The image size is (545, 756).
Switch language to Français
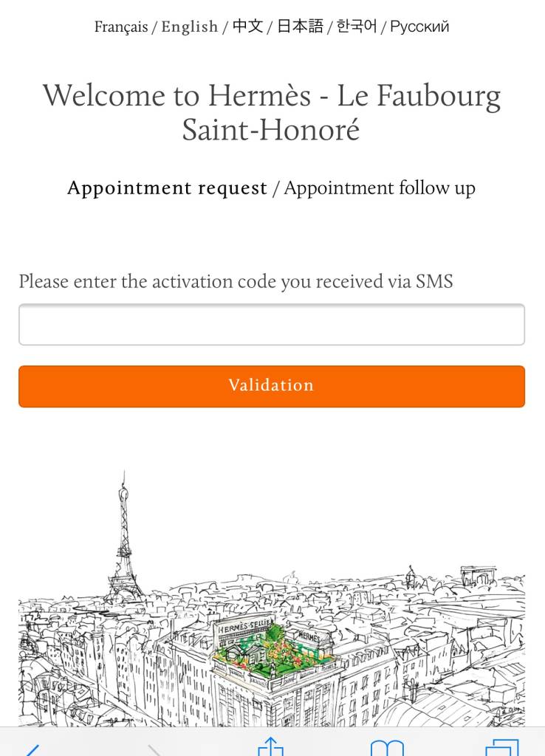[121, 26]
